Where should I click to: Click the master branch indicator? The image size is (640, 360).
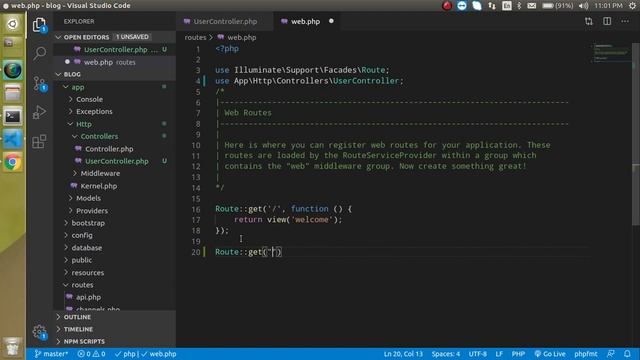click(x=51, y=354)
